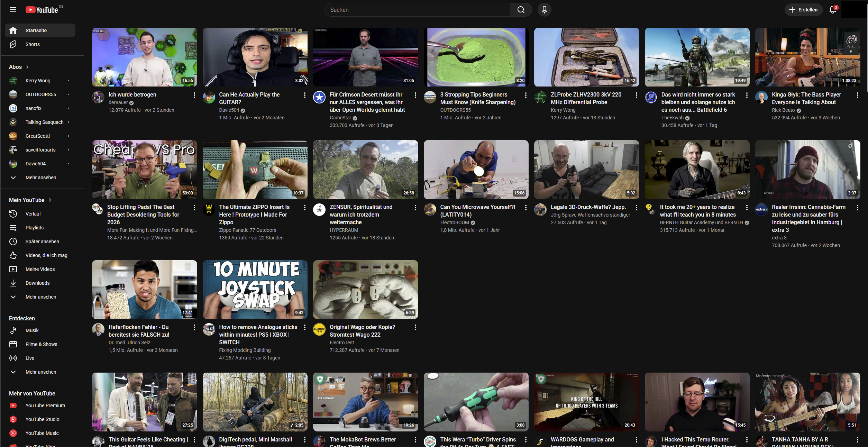
Task: Expand more subscriptions under Davie504
Action: [40, 177]
